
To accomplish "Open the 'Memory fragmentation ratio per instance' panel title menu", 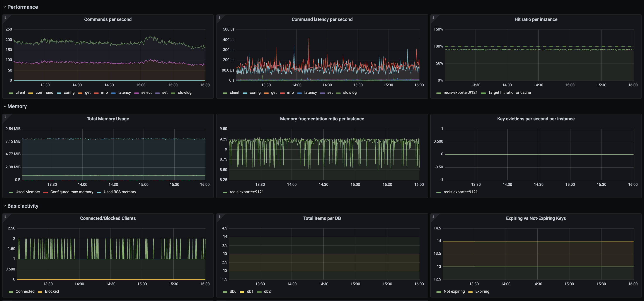I will (322, 119).
